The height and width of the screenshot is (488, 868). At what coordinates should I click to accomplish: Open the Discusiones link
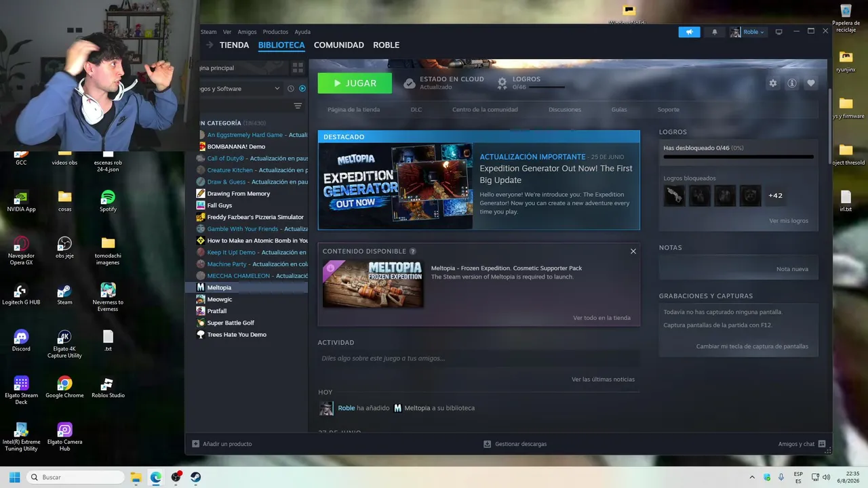pyautogui.click(x=565, y=110)
